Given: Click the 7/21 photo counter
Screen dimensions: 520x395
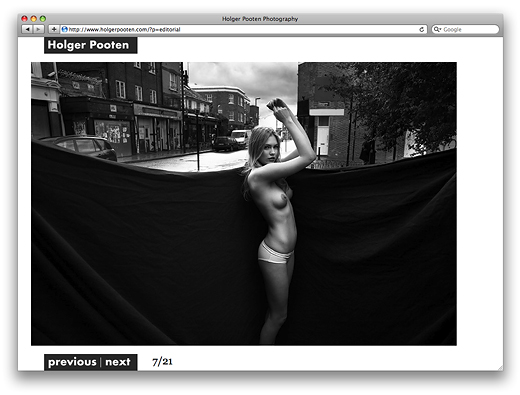Looking at the screenshot, I should pos(162,362).
